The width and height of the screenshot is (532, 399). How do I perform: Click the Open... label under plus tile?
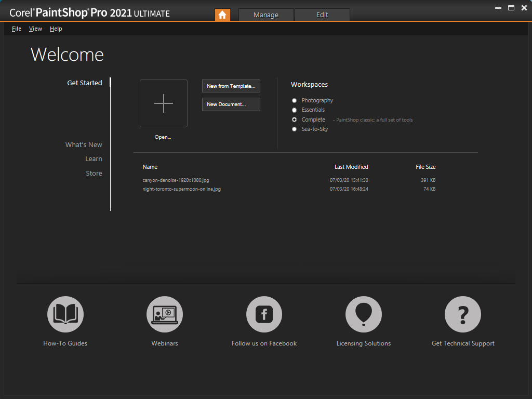tap(163, 137)
